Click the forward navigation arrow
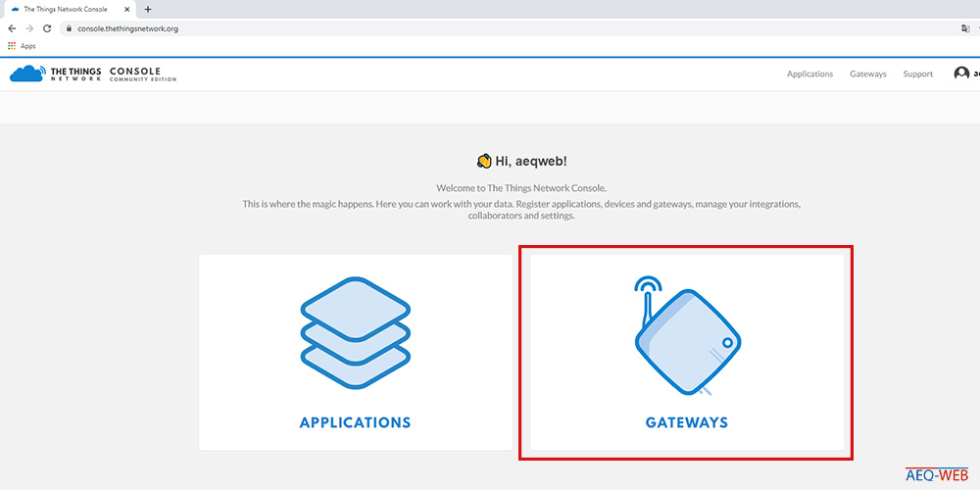This screenshot has height=490, width=980. coord(29,28)
